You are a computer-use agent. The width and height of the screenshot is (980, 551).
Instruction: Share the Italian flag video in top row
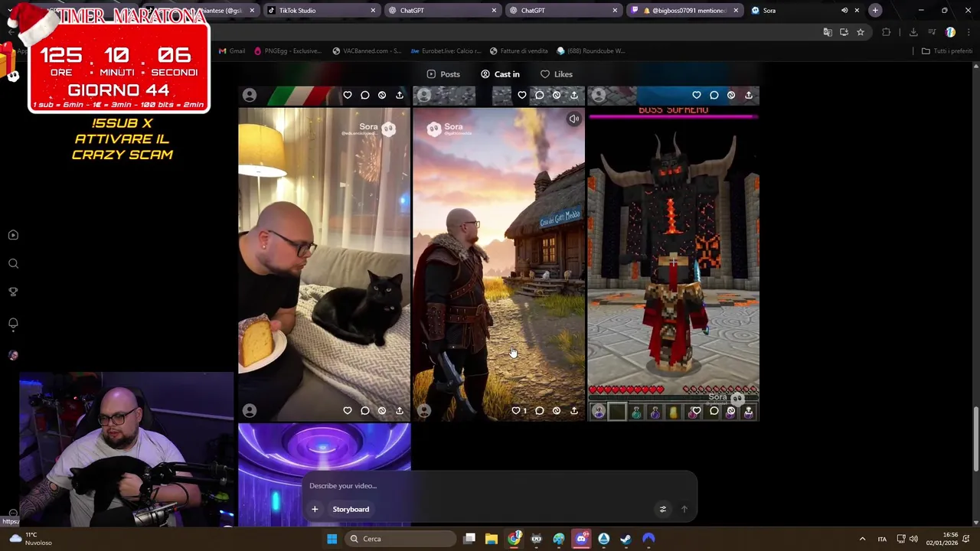click(400, 95)
